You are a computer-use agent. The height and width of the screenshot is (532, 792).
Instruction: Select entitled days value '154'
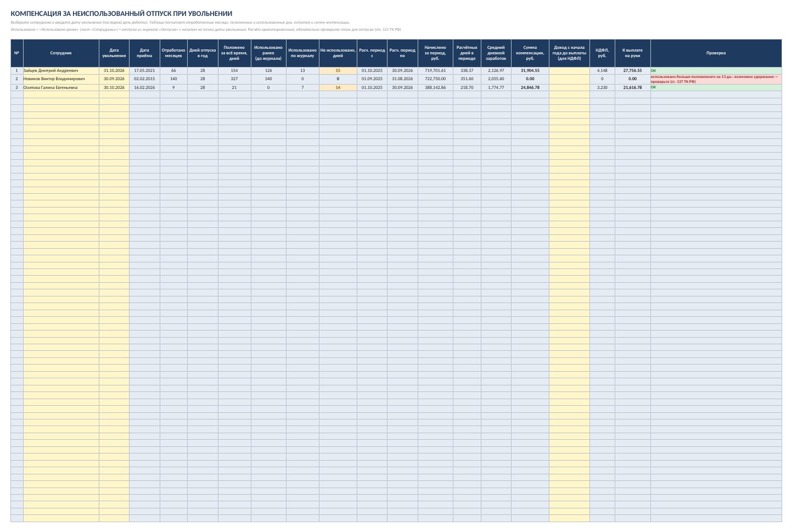234,70
